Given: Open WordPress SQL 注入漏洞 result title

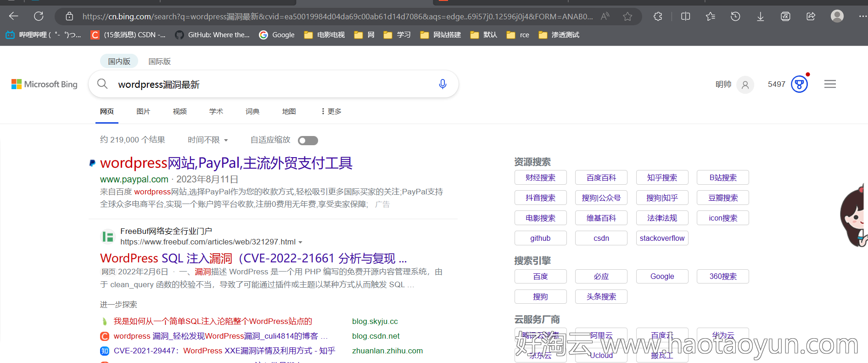Looking at the screenshot, I should coord(253,258).
